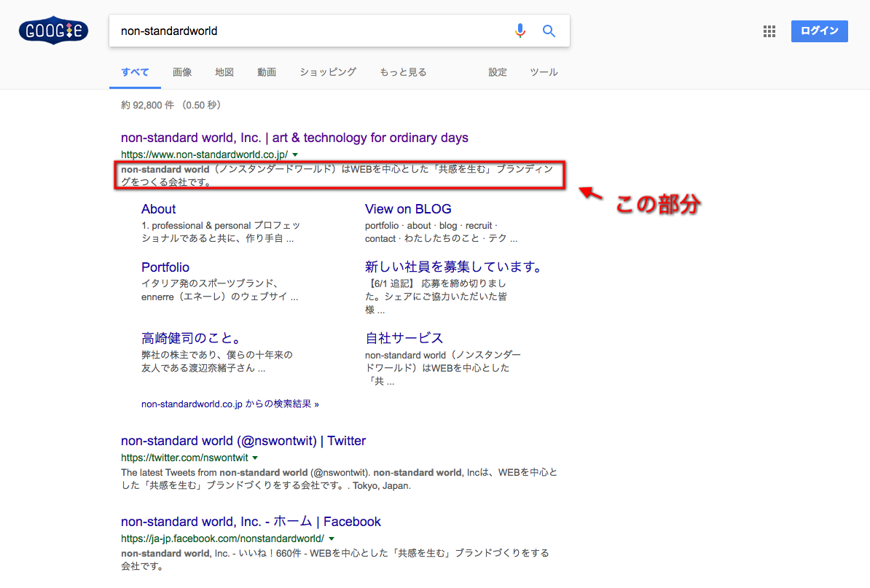Click the About snippet starting '1. professional & personal'
The width and height of the screenshot is (870, 588).
pos(220,232)
